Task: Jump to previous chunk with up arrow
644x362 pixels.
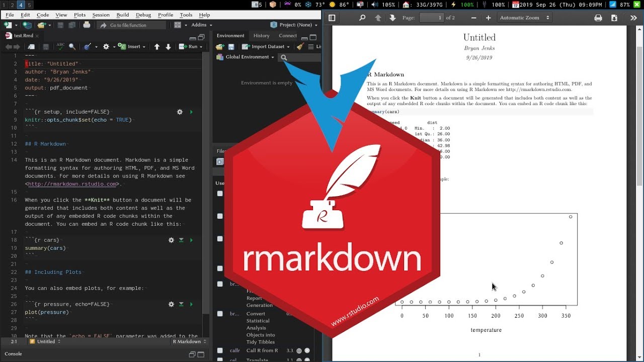Action: tap(157, 46)
